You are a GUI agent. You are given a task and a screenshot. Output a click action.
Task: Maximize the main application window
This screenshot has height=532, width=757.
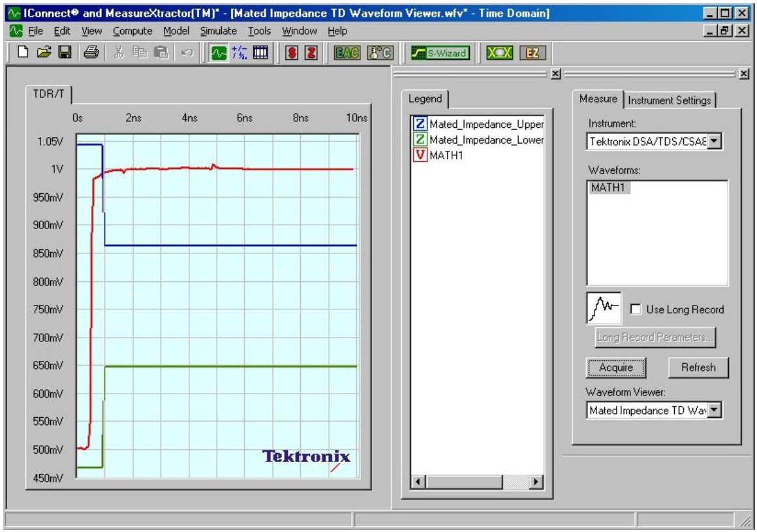coord(724,13)
